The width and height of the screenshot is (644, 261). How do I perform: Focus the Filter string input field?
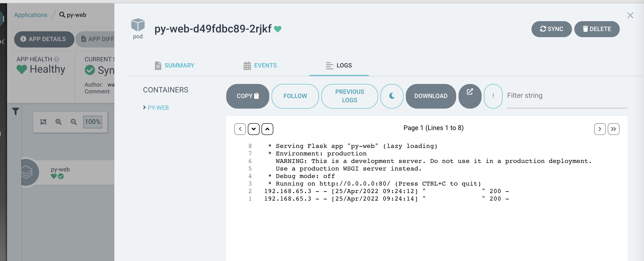567,96
